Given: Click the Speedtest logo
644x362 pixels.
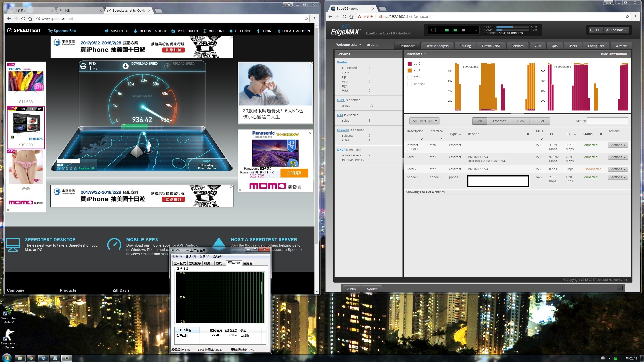Looking at the screenshot, I should pos(24,30).
